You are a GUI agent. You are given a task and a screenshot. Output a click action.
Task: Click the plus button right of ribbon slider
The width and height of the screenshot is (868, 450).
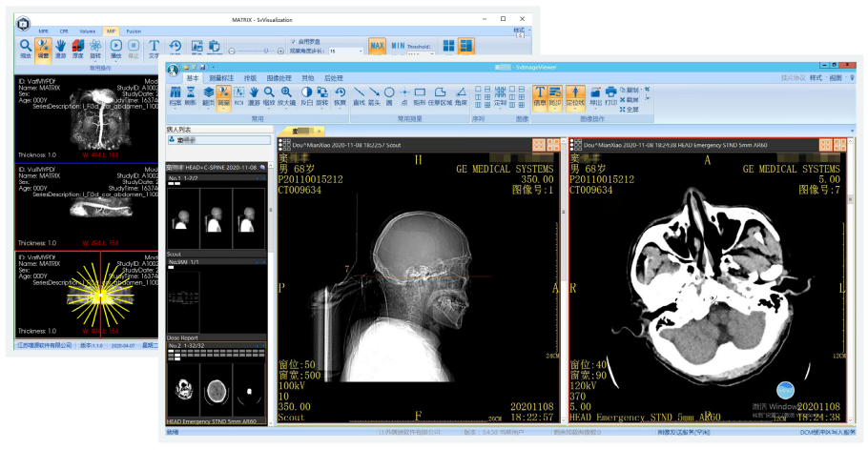(280, 51)
